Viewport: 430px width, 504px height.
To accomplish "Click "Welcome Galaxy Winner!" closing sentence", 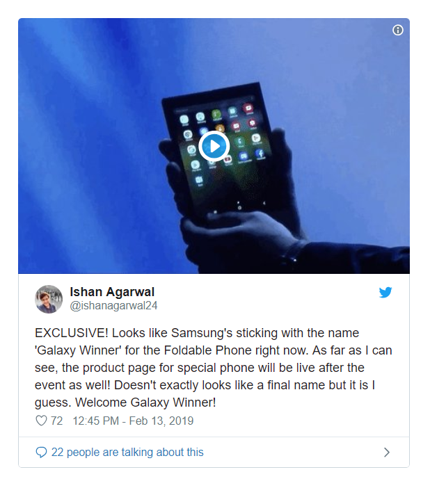I will tap(145, 403).
